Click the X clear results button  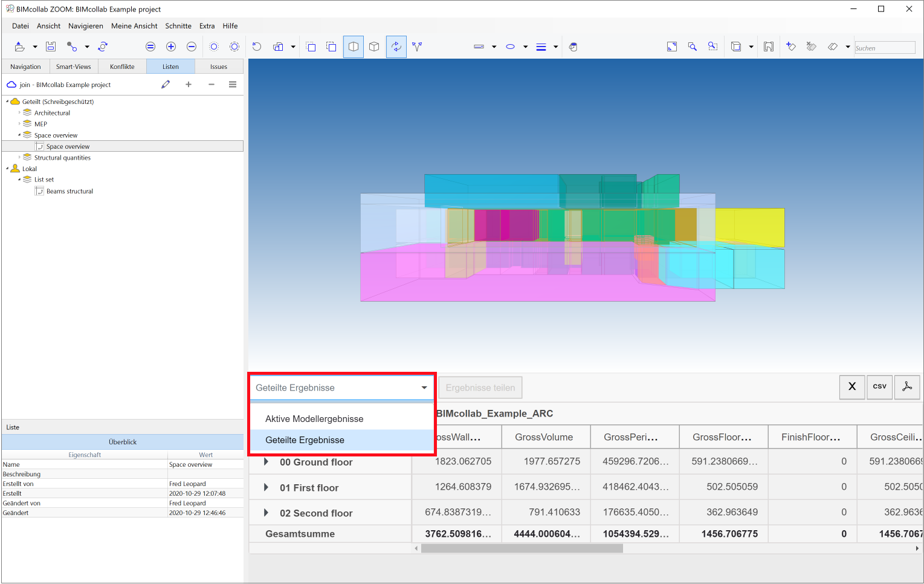852,387
